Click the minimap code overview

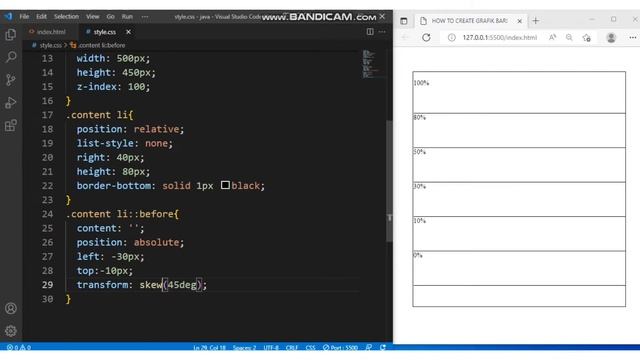pyautogui.click(x=369, y=64)
